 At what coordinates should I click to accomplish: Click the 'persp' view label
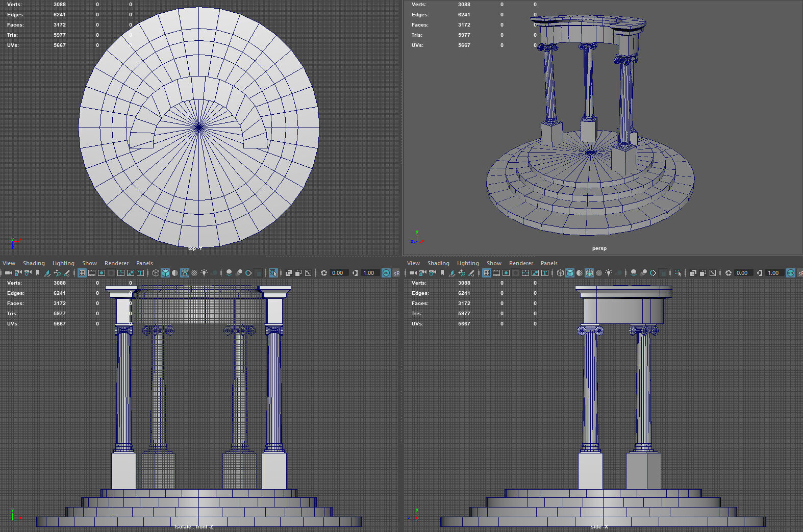(x=599, y=248)
